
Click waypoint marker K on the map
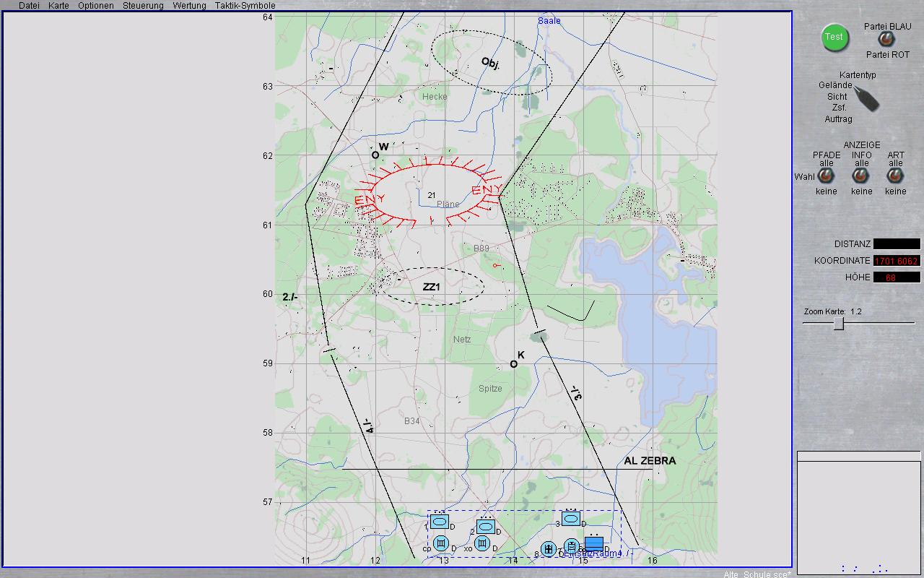tap(514, 364)
